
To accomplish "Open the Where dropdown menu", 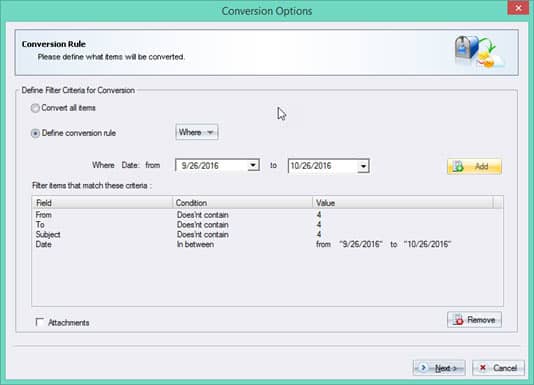I will coord(197,132).
